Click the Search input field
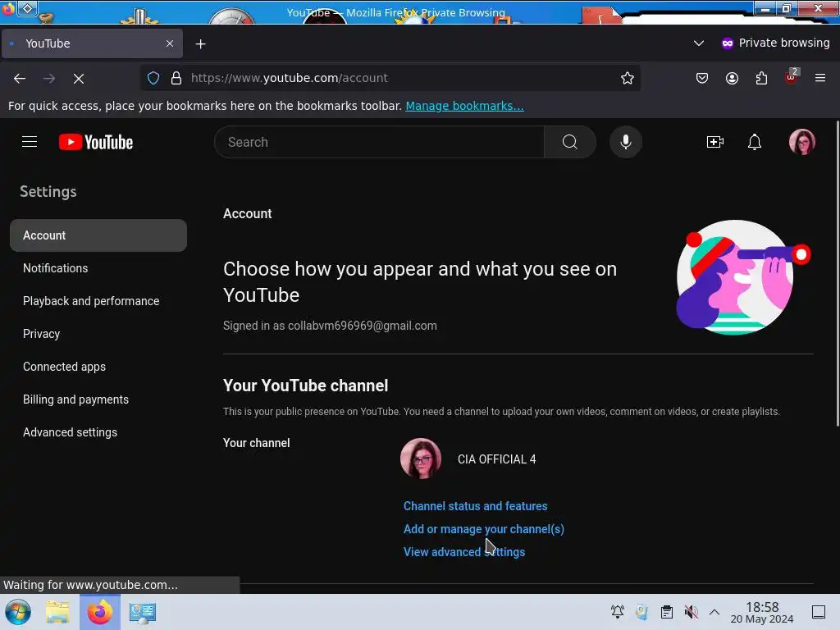 (379, 142)
